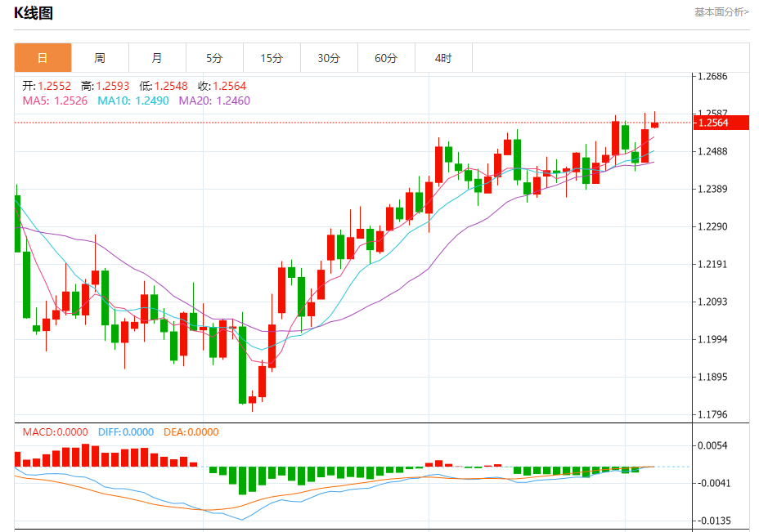
Task: Click the 收:1.2564 close price value
Action: point(222,86)
